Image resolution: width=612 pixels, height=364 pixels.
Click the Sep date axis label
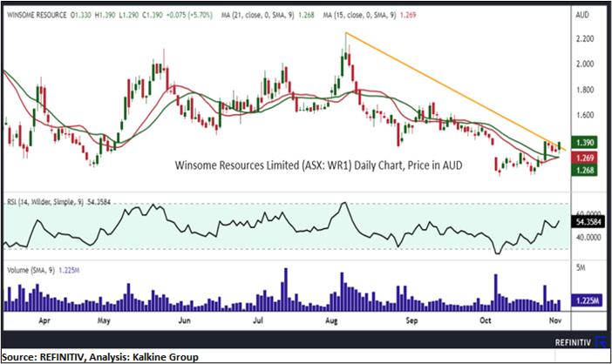(411, 320)
